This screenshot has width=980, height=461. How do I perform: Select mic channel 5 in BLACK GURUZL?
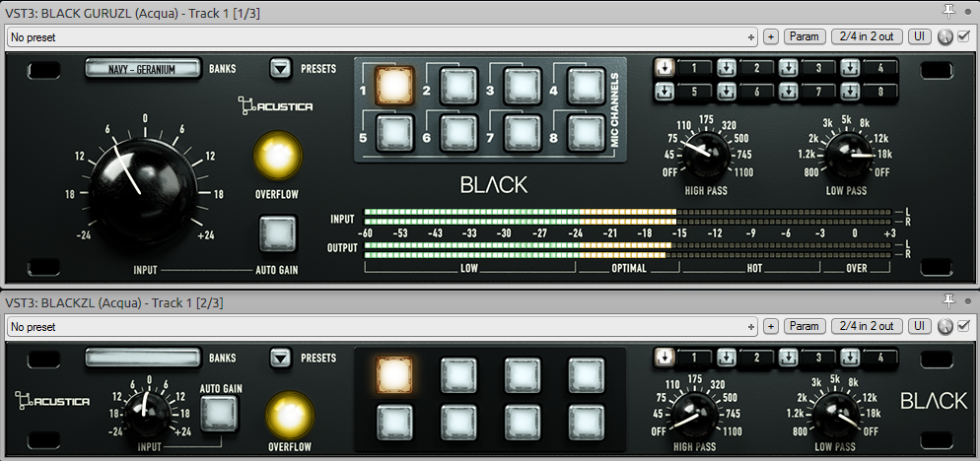395,132
